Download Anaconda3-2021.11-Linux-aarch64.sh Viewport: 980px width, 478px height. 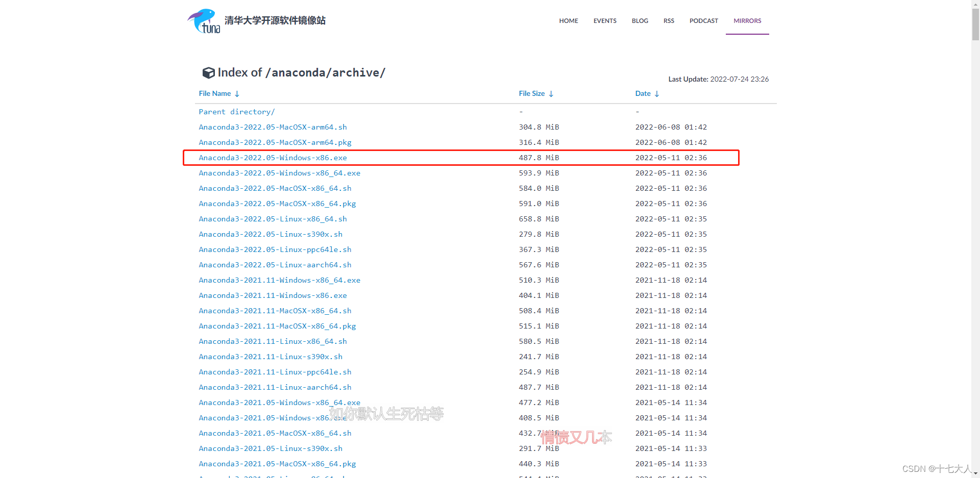[275, 387]
